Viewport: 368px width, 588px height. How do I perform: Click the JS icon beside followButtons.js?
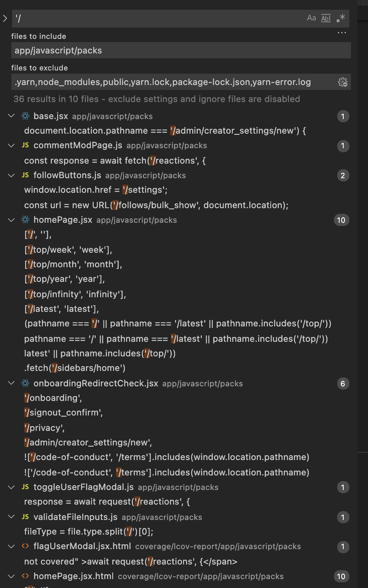pyautogui.click(x=26, y=175)
